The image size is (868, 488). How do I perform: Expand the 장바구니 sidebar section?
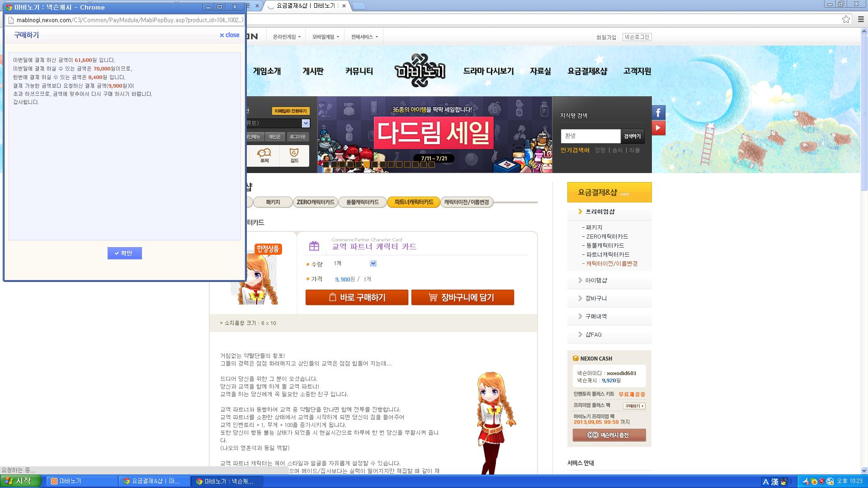(x=609, y=298)
